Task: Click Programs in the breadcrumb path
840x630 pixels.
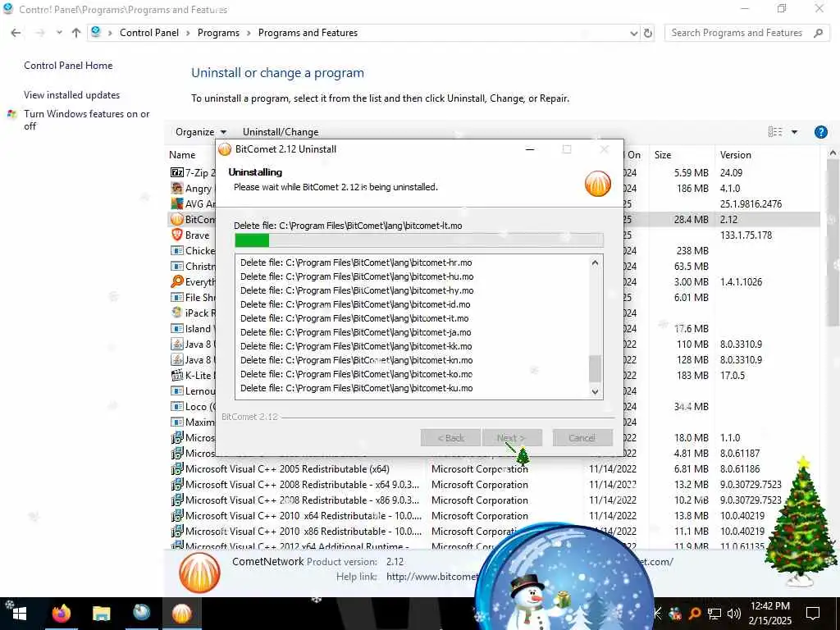Action: point(218,33)
